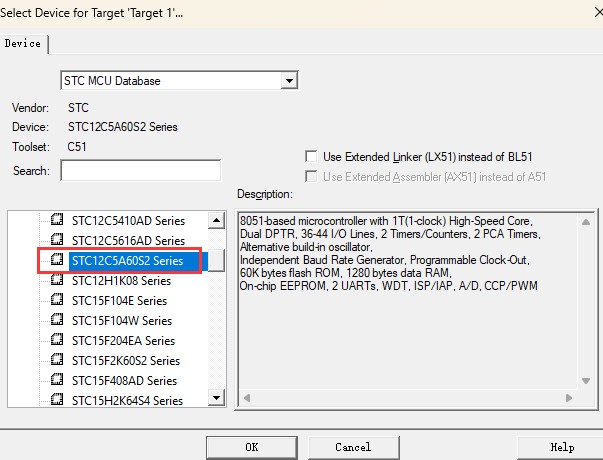
Task: Click the Toolset value C51
Action: (77, 147)
